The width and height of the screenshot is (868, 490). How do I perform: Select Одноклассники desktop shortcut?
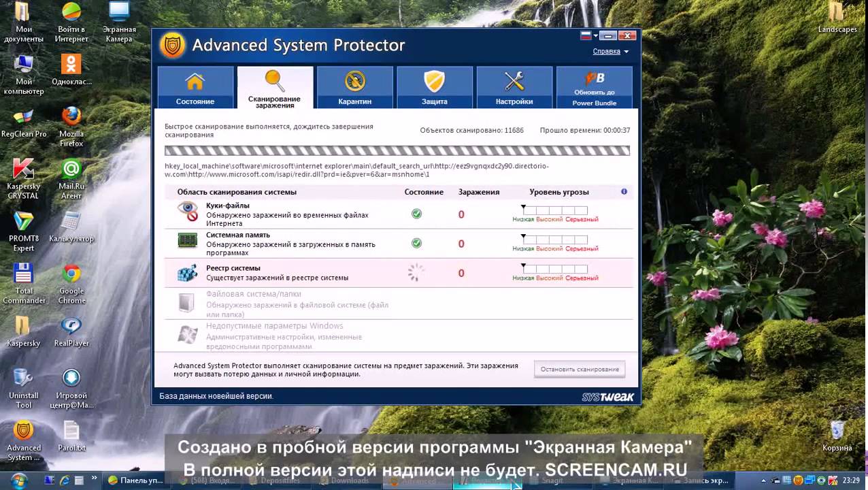(71, 70)
